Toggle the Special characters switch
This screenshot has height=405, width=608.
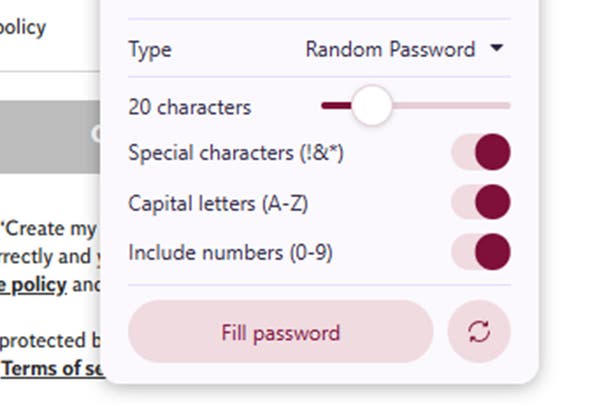click(481, 154)
